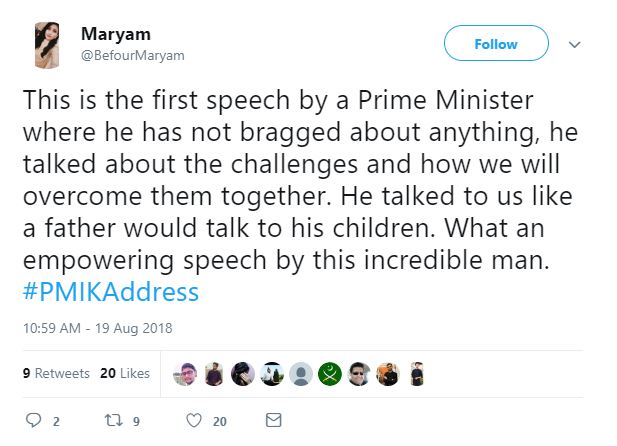This screenshot has width=617, height=446.
Task: Open the @BefourMaryam handle link
Action: coord(132,56)
